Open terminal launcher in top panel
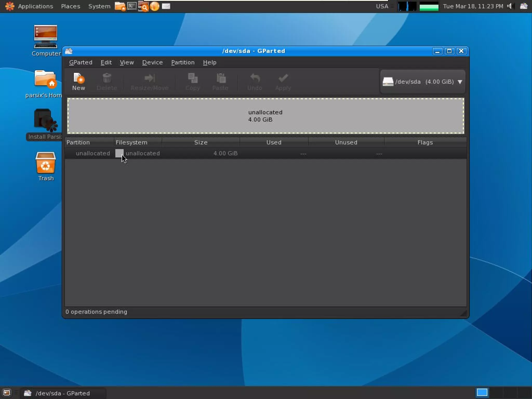 coord(132,6)
